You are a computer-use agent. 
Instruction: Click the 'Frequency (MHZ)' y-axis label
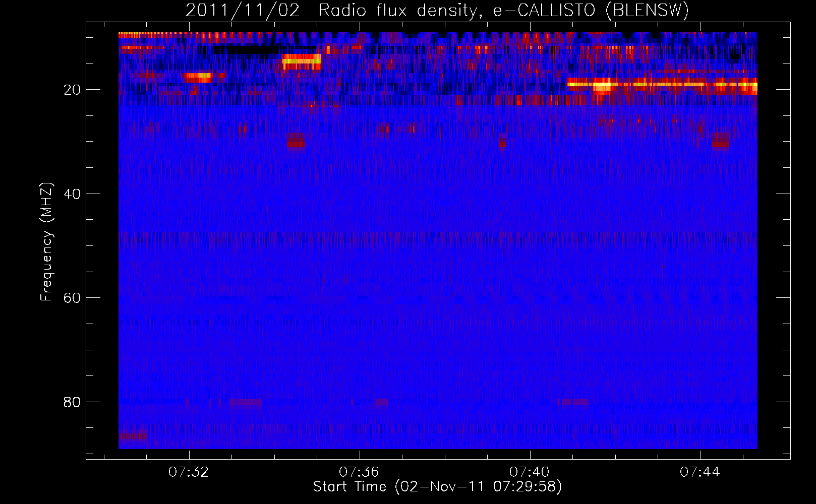pyautogui.click(x=46, y=242)
